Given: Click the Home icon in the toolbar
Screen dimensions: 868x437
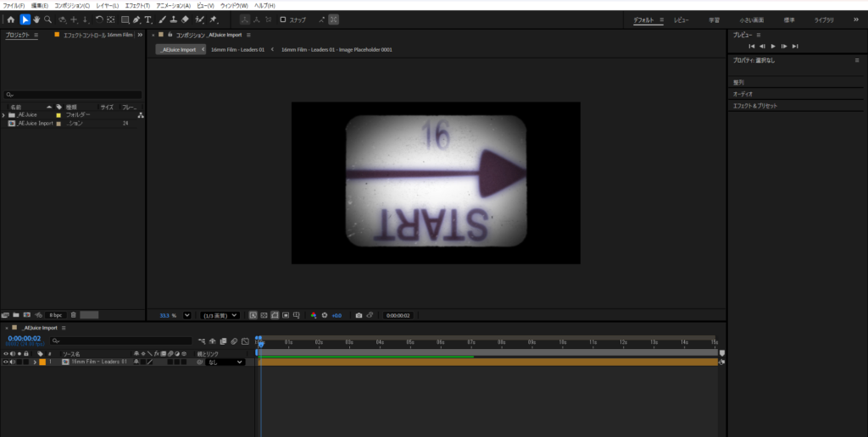Looking at the screenshot, I should tap(10, 19).
